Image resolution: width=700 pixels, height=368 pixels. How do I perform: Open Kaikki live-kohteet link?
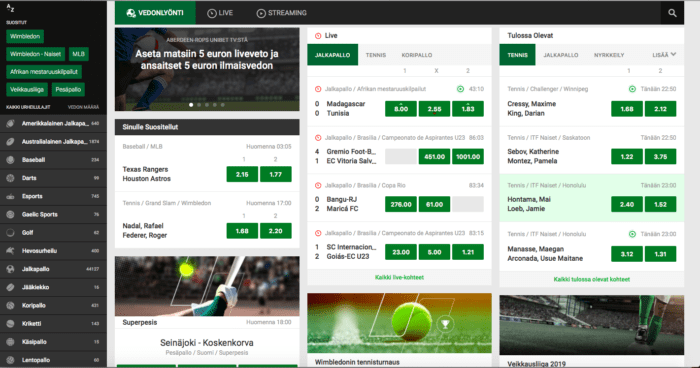click(x=399, y=277)
